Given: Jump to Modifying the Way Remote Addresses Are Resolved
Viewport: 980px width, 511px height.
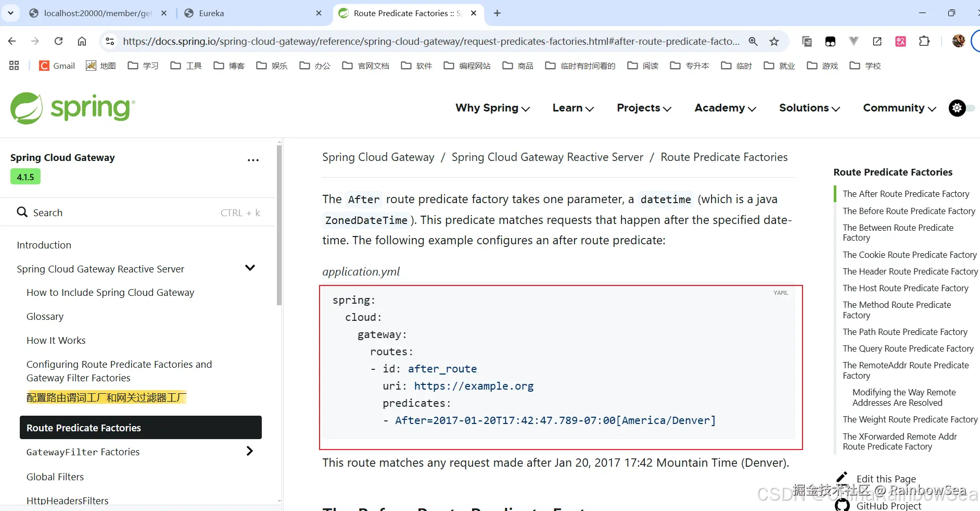Looking at the screenshot, I should 904,397.
